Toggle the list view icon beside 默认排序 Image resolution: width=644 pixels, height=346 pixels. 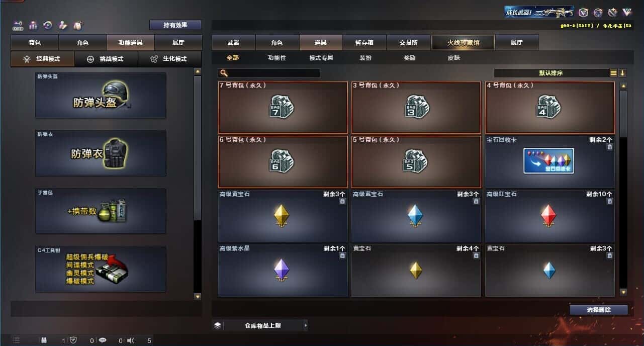(x=613, y=73)
